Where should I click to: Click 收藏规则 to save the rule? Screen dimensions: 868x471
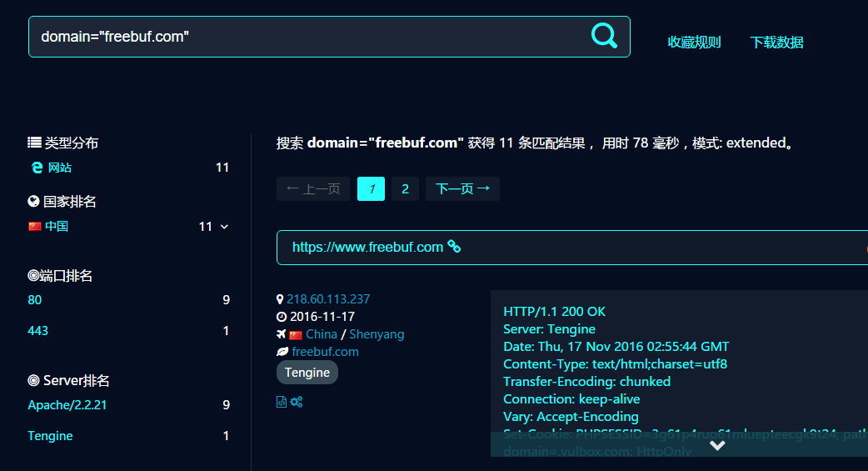(694, 43)
